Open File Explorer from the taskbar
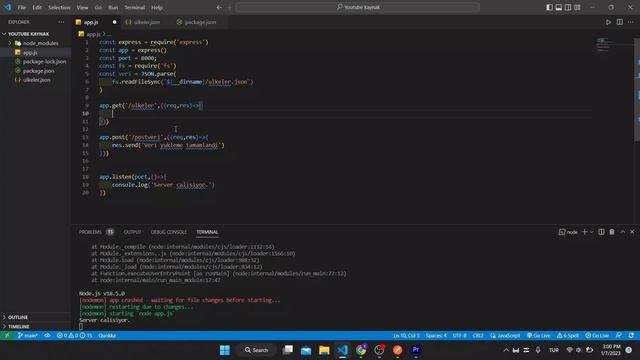640x360 pixels. pos(324,350)
